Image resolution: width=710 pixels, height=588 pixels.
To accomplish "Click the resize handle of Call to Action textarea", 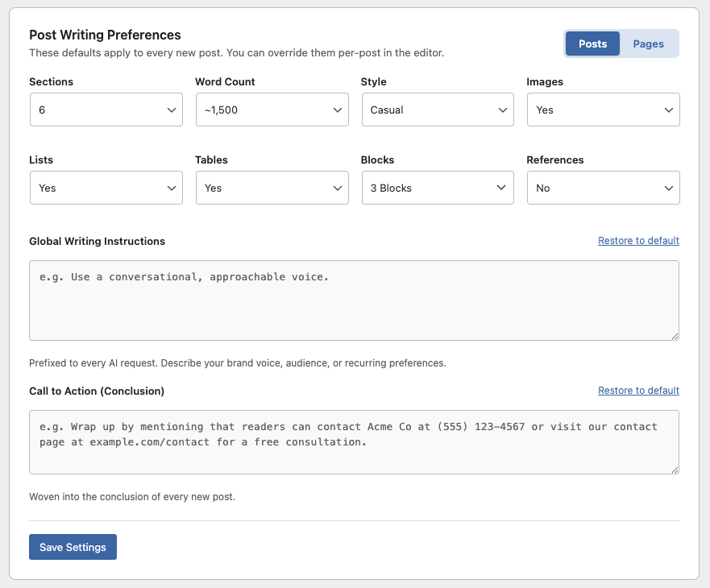I will tap(675, 470).
